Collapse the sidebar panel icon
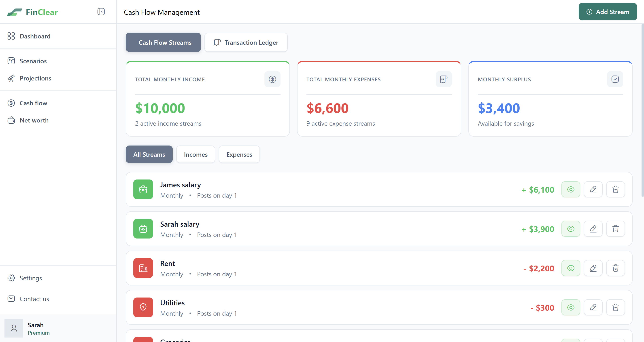644x342 pixels. [101, 12]
